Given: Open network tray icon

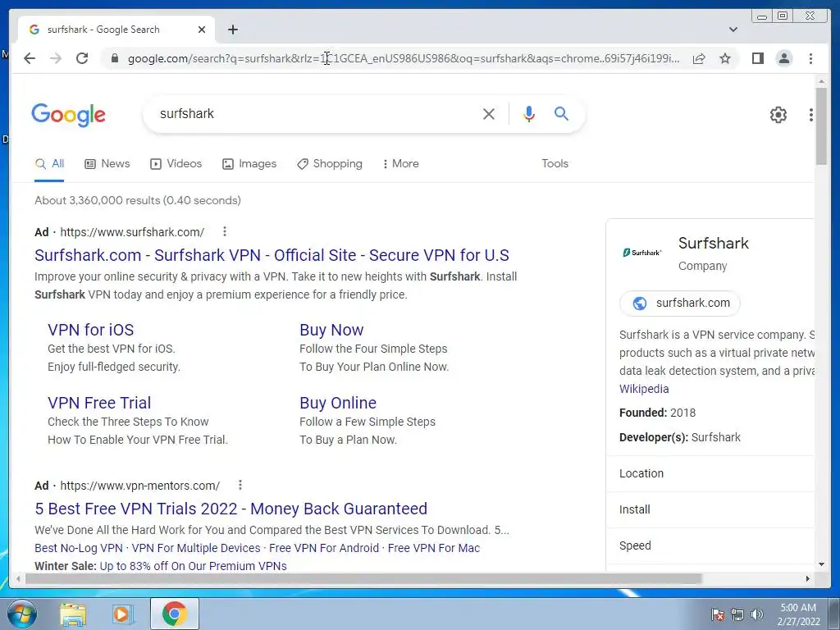Looking at the screenshot, I should [x=737, y=614].
